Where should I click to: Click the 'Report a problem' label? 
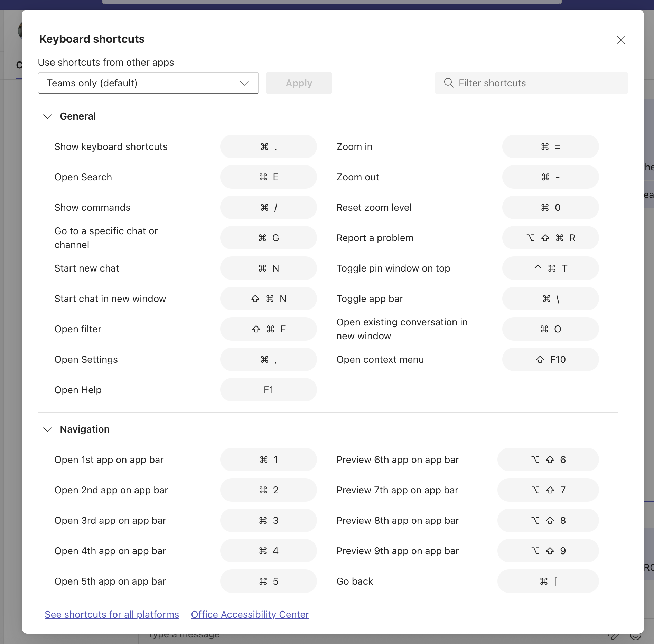point(375,238)
